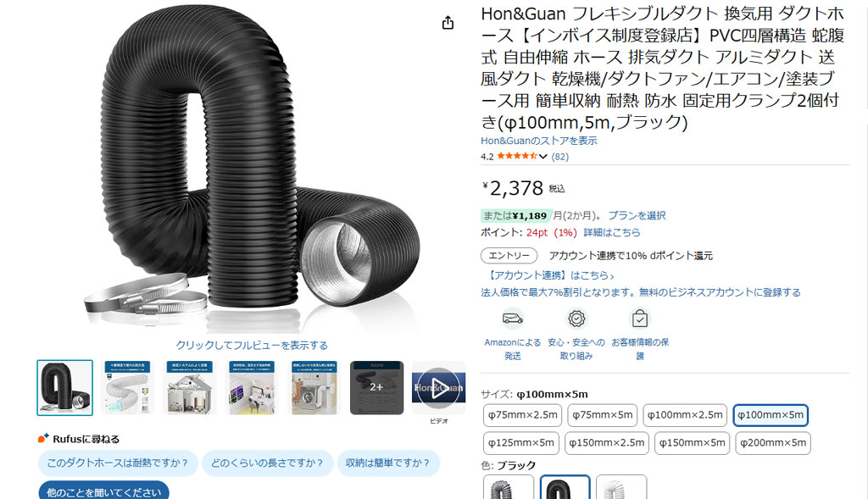The height and width of the screenshot is (499, 868).
Task: Click the share icon above product image
Action: click(x=448, y=23)
